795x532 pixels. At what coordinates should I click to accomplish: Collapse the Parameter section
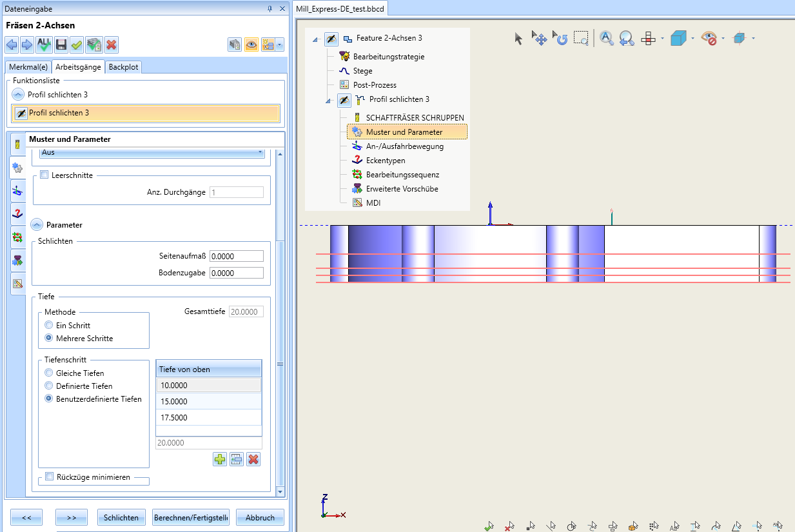(x=37, y=225)
